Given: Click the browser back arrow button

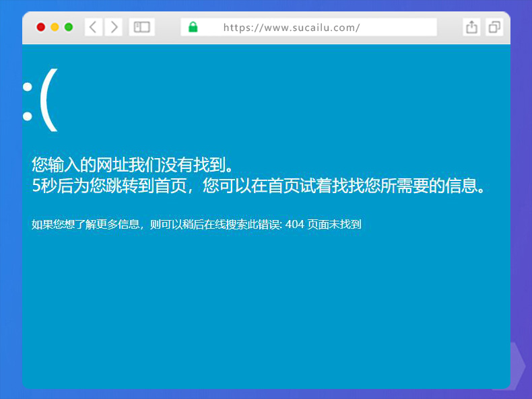Looking at the screenshot, I should [93, 27].
